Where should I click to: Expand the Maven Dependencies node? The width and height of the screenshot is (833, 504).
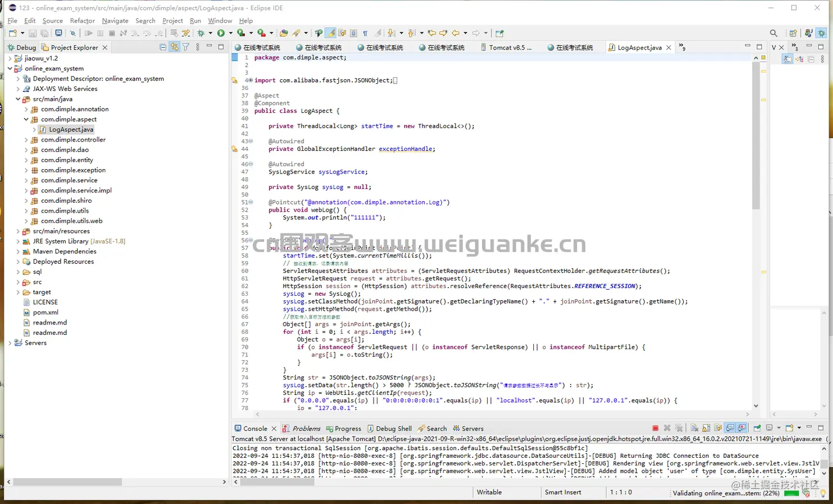coord(18,252)
